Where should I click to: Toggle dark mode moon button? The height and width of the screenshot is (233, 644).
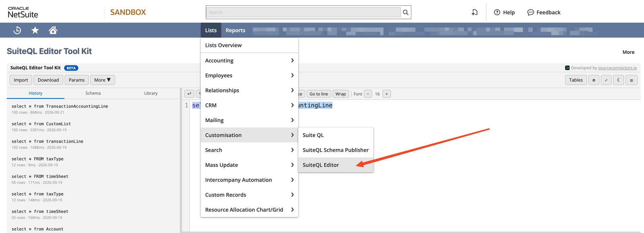point(619,80)
